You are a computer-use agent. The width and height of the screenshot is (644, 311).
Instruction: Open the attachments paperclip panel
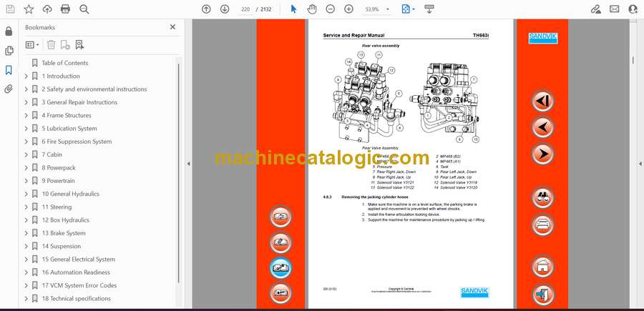[9, 89]
